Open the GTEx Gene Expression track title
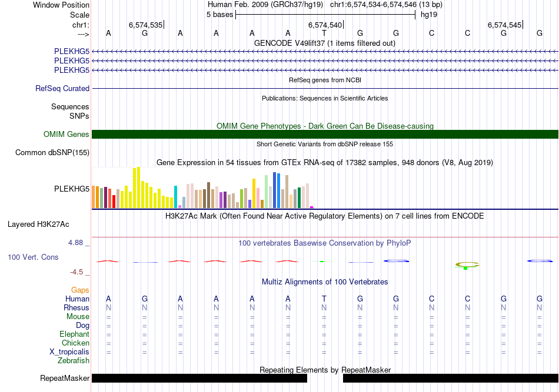 [325, 162]
